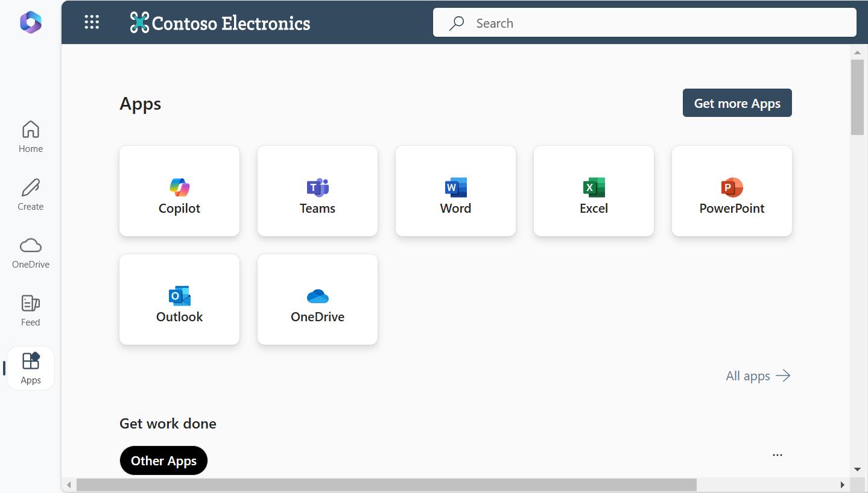
Task: Click the vertical scrollbar thumb
Action: pos(858,98)
